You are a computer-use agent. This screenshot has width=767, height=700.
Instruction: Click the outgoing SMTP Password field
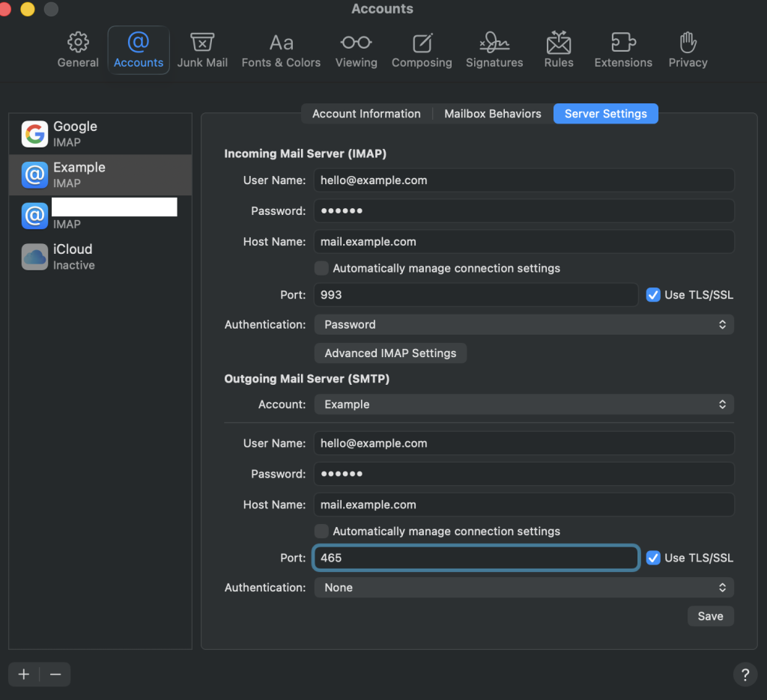pyautogui.click(x=524, y=474)
